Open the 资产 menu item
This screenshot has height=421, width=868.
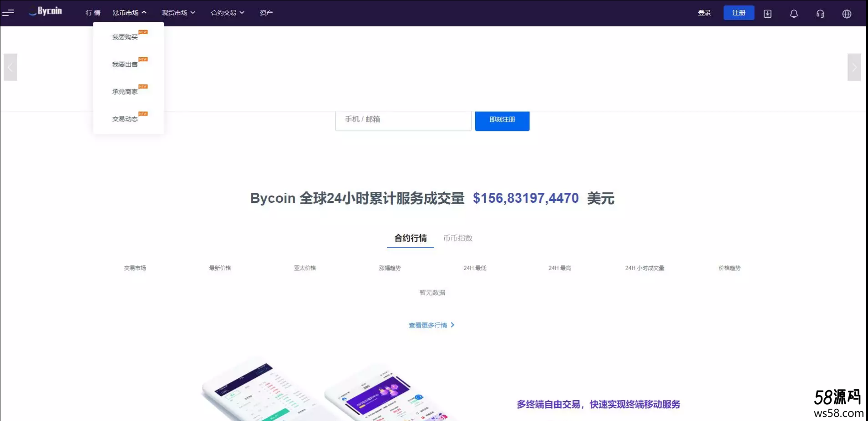pyautogui.click(x=266, y=13)
